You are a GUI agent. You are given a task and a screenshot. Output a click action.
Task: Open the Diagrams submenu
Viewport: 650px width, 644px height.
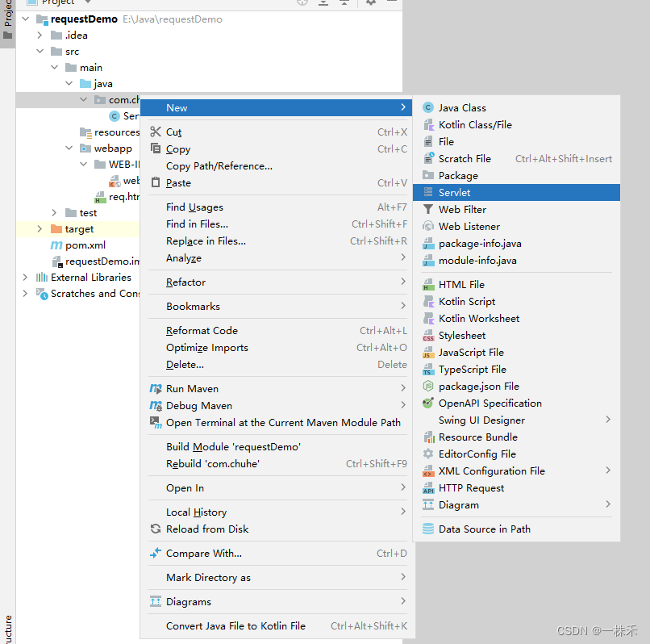[277, 602]
